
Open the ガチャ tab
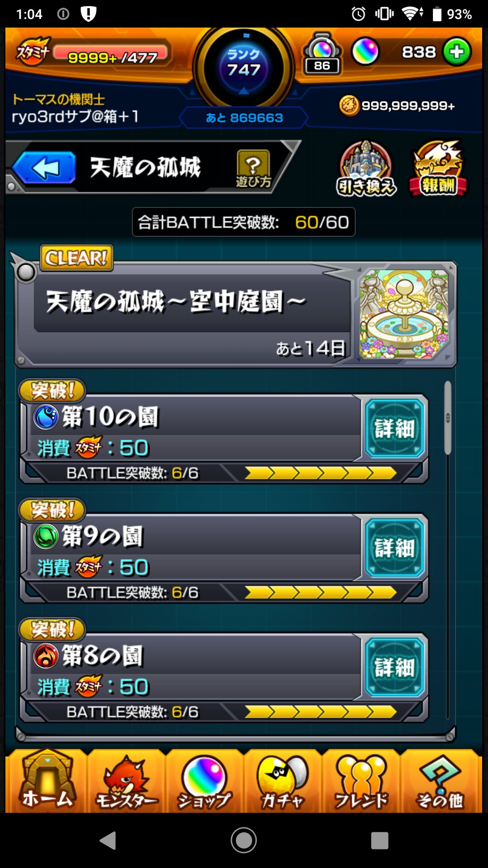click(282, 781)
